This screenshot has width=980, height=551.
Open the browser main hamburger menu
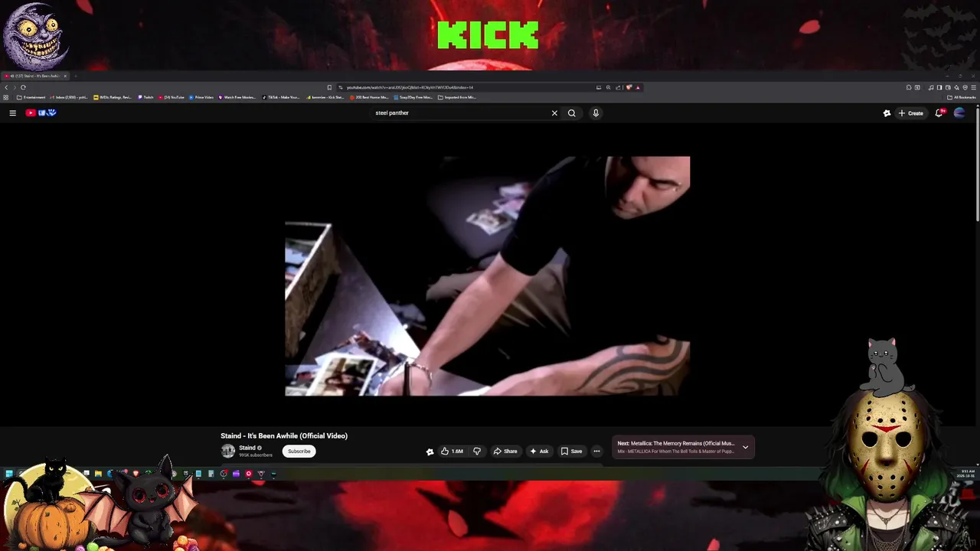[x=973, y=87]
